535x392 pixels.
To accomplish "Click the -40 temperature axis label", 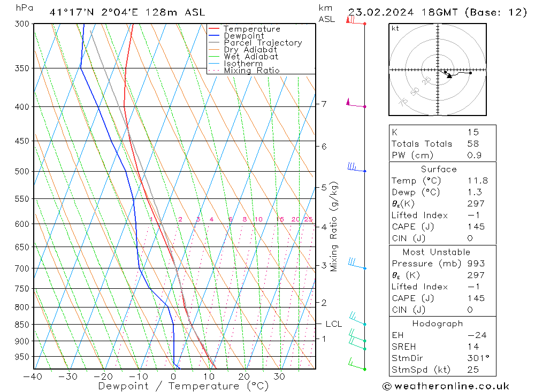I will (33, 376).
